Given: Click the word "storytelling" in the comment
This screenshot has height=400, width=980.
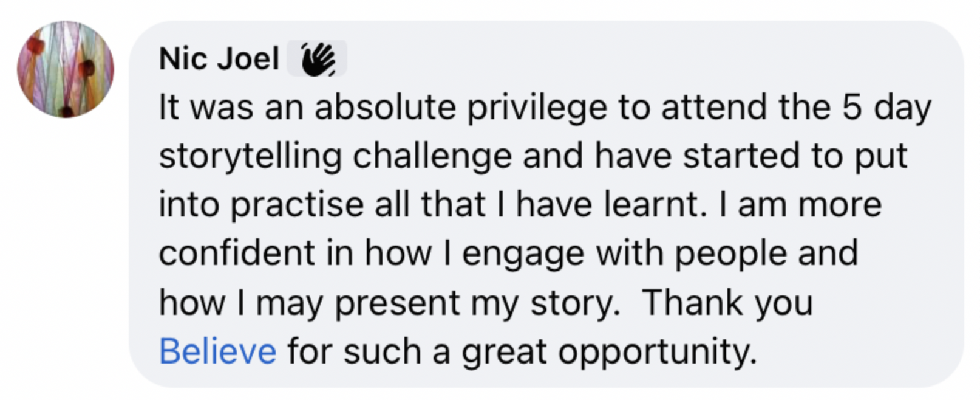Looking at the screenshot, I should click(250, 156).
